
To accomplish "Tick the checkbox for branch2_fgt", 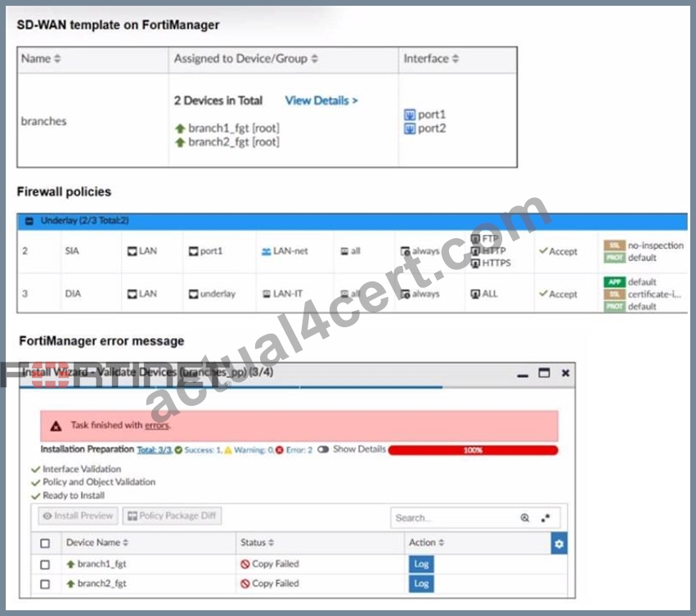I will 45,584.
